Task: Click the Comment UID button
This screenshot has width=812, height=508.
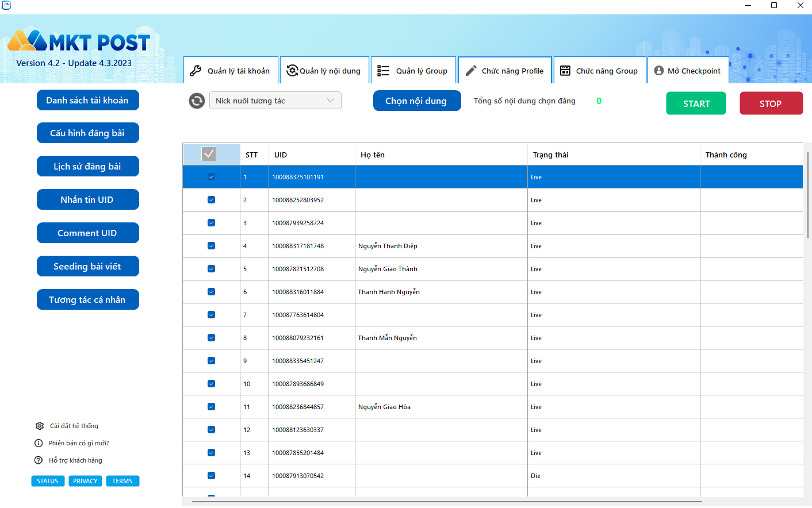Action: pos(87,233)
